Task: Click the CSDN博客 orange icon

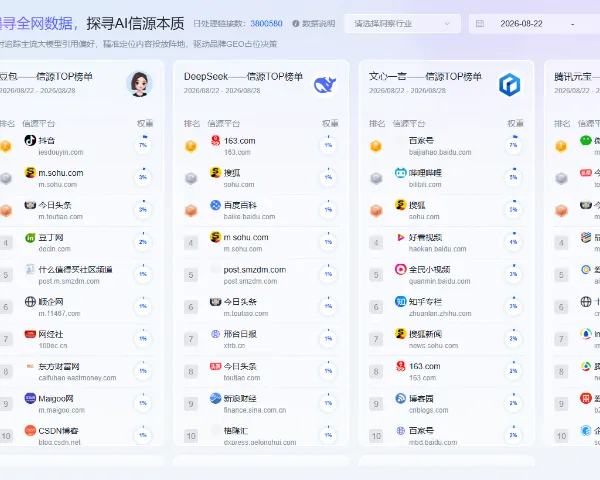Action: 30,431
